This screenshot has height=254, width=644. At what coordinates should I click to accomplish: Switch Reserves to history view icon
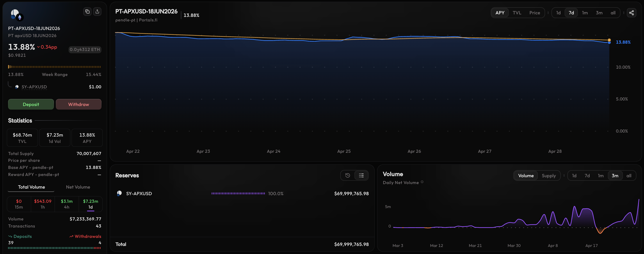[347, 176]
